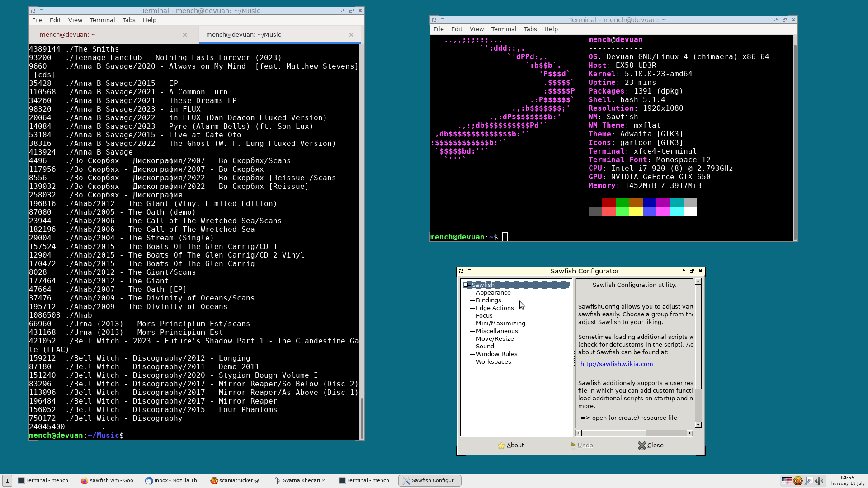The width and height of the screenshot is (868, 488).
Task: Open window menu icon of the Music terminal titlebar
Action: (33, 10)
